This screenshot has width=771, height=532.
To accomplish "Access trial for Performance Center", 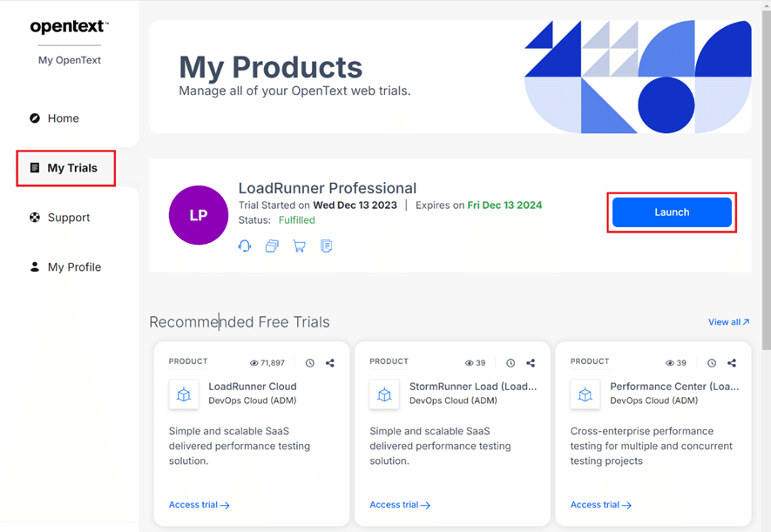I will [x=601, y=505].
